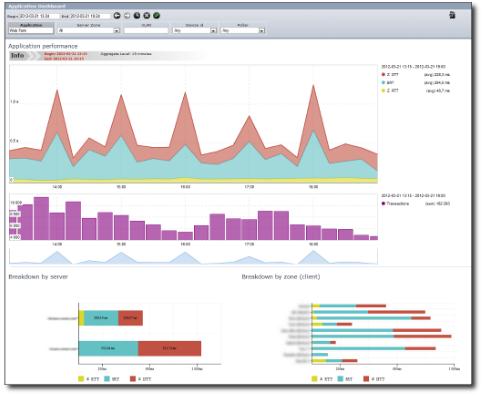Click the play arrow icon after the date fields
Viewport: 483px width, 396px height.
coord(117,16)
